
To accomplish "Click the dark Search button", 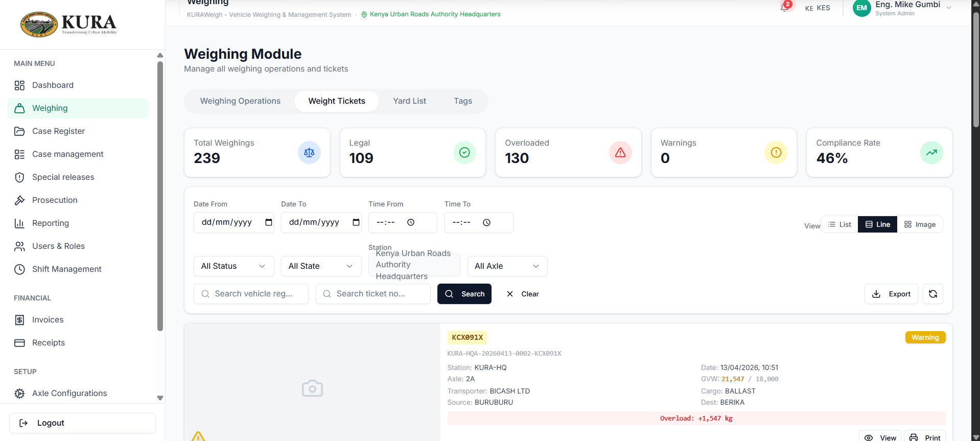I will [464, 294].
